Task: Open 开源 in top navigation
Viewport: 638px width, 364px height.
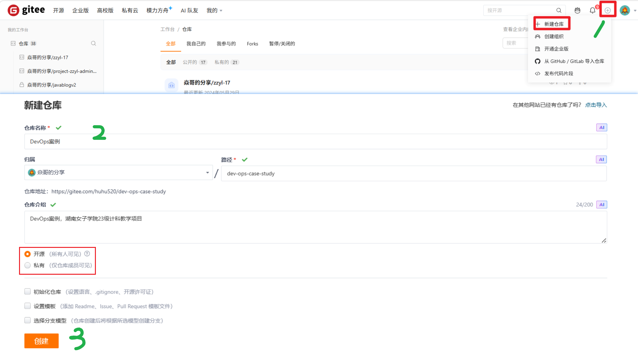Action: point(58,11)
